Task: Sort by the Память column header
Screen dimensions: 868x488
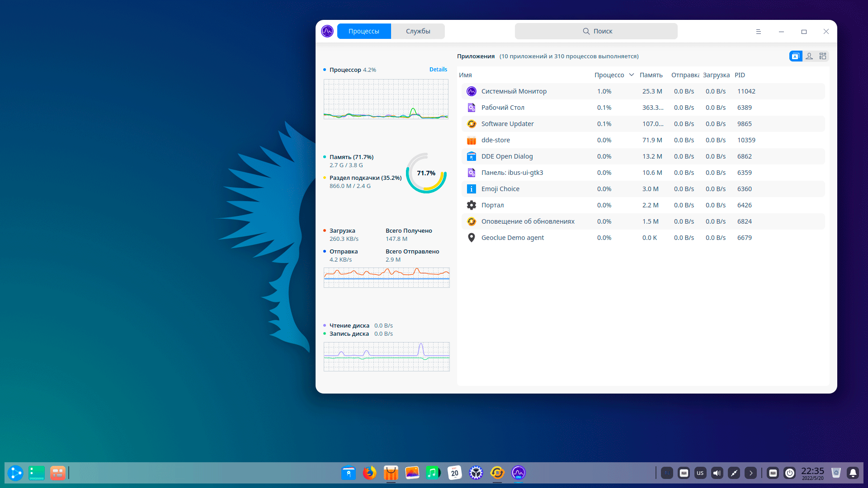Action: click(651, 75)
